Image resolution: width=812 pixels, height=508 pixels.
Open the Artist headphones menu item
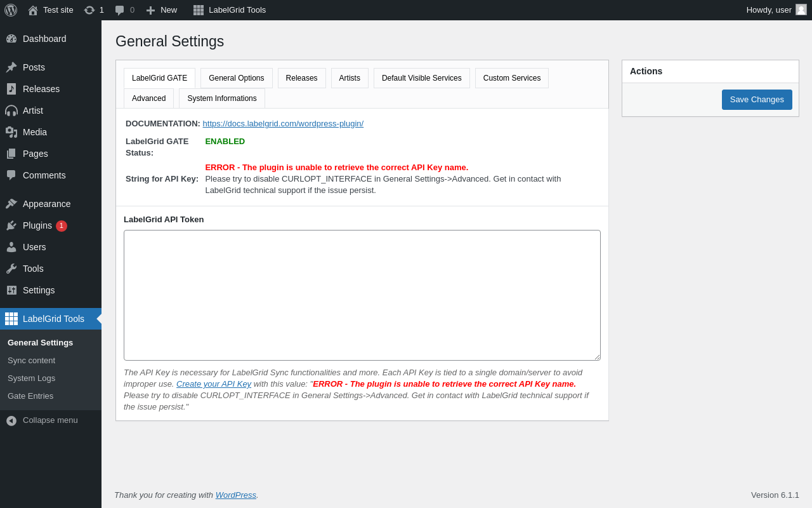(32, 110)
